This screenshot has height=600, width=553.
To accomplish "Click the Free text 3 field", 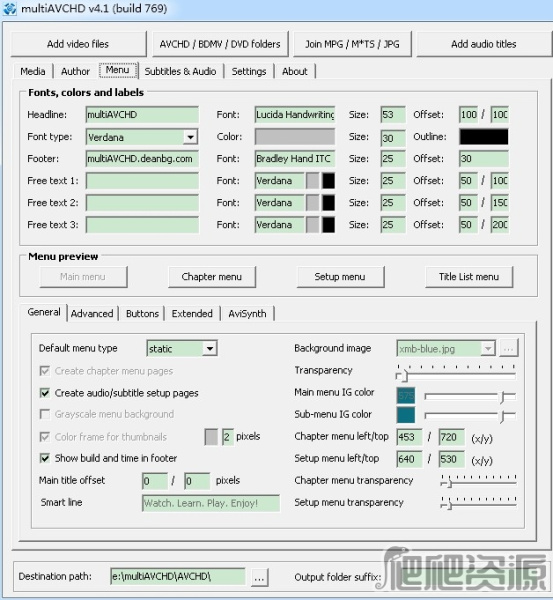I will click(142, 225).
